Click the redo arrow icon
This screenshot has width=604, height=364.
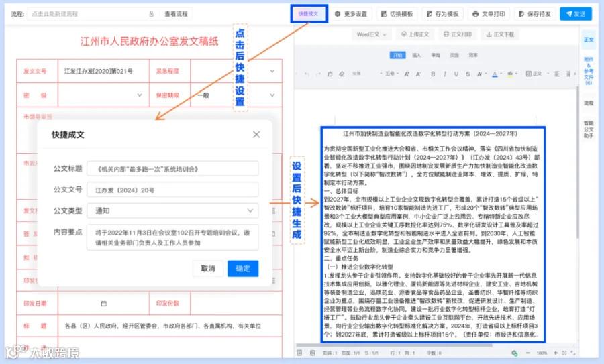tap(318, 74)
